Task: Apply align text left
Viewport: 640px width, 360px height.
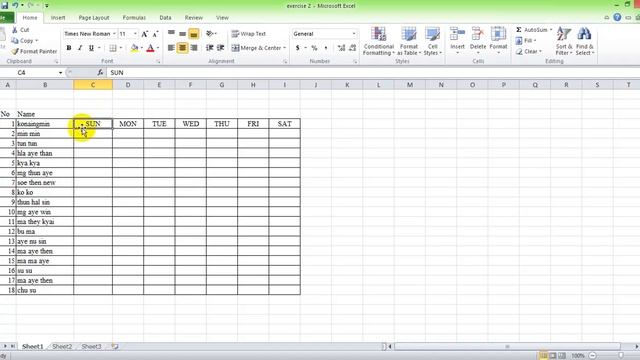Action: 171,48
